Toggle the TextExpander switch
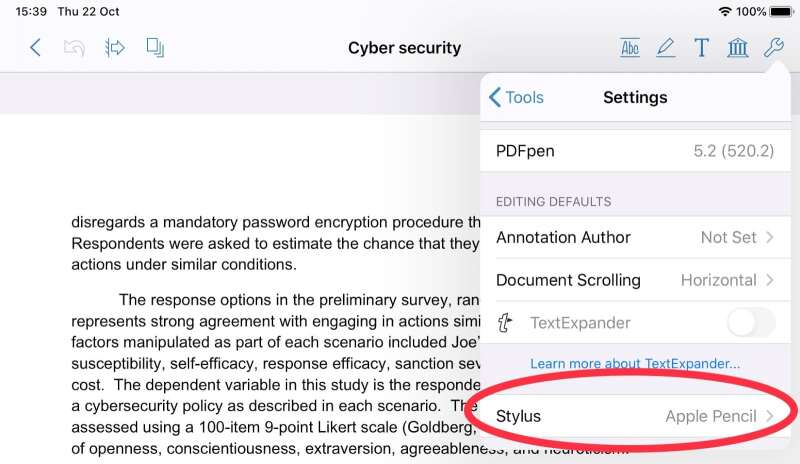800x464 pixels. click(x=750, y=323)
